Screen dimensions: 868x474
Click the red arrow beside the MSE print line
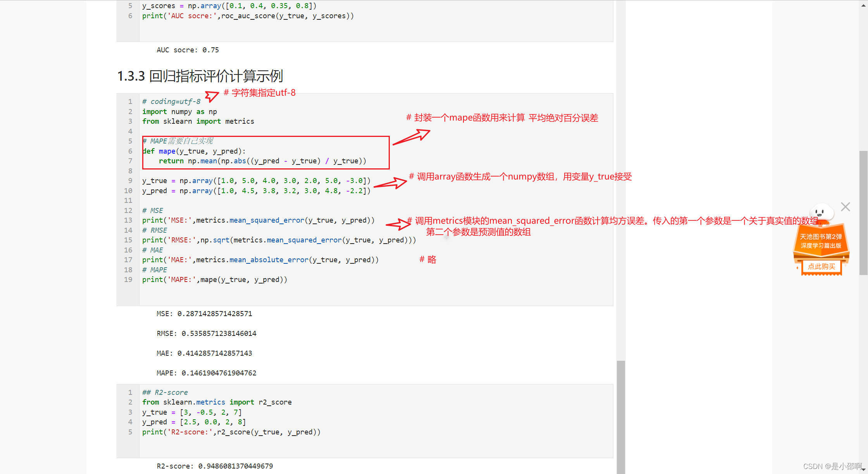[x=398, y=224]
